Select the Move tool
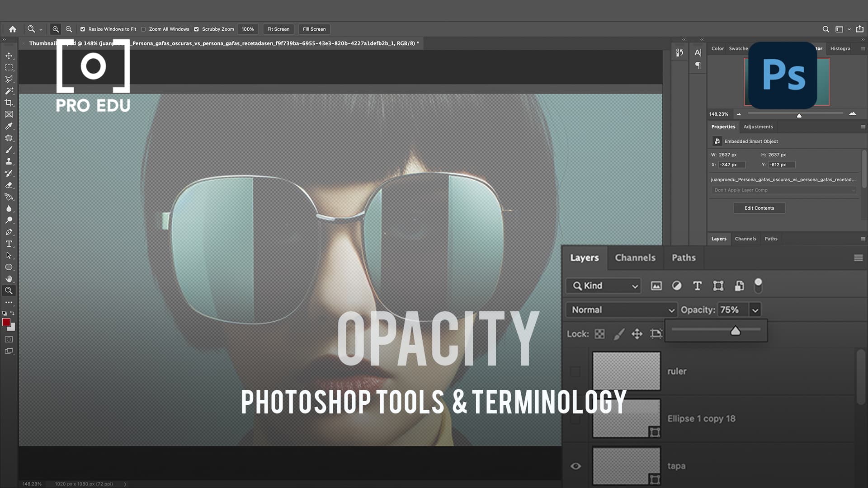 pos(9,56)
